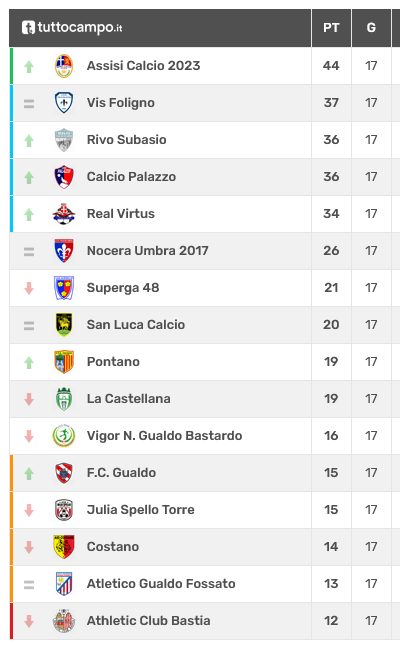Click the Nocera Umbra 2017 crest

pos(64,251)
